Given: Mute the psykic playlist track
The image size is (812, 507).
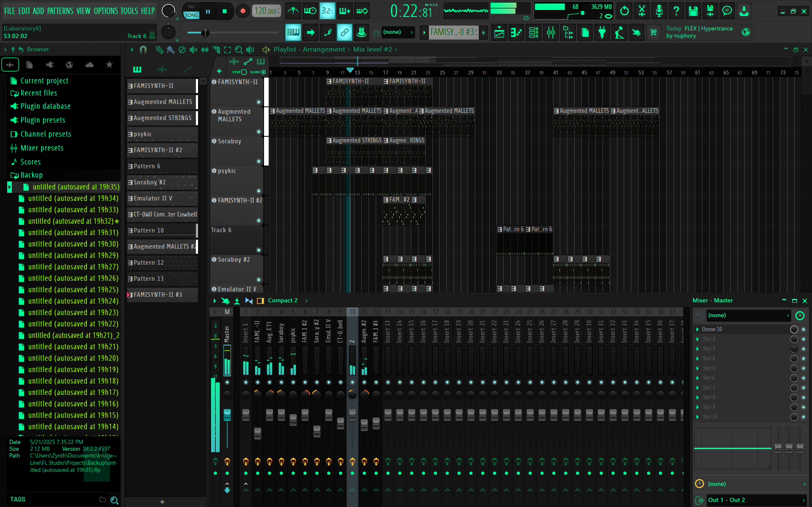Looking at the screenshot, I should tap(259, 191).
